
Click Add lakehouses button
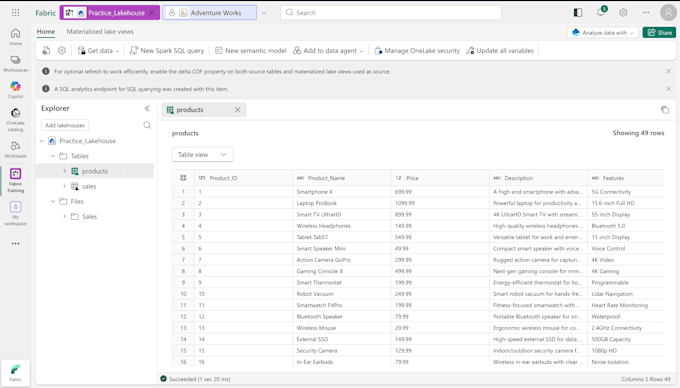[65, 125]
